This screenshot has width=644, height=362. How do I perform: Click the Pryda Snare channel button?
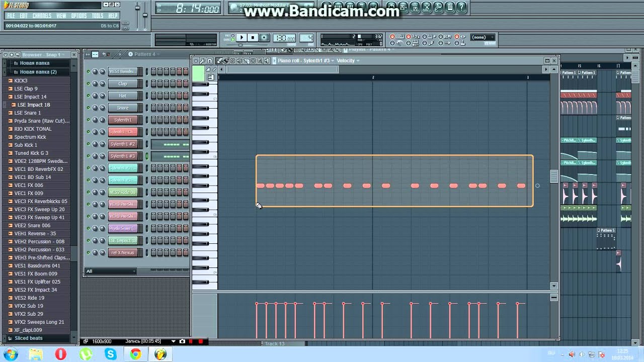point(123,229)
